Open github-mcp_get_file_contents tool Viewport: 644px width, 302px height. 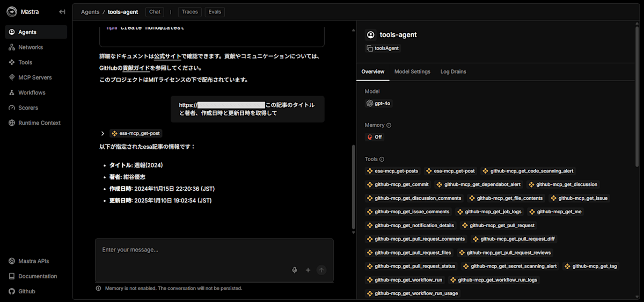point(506,198)
